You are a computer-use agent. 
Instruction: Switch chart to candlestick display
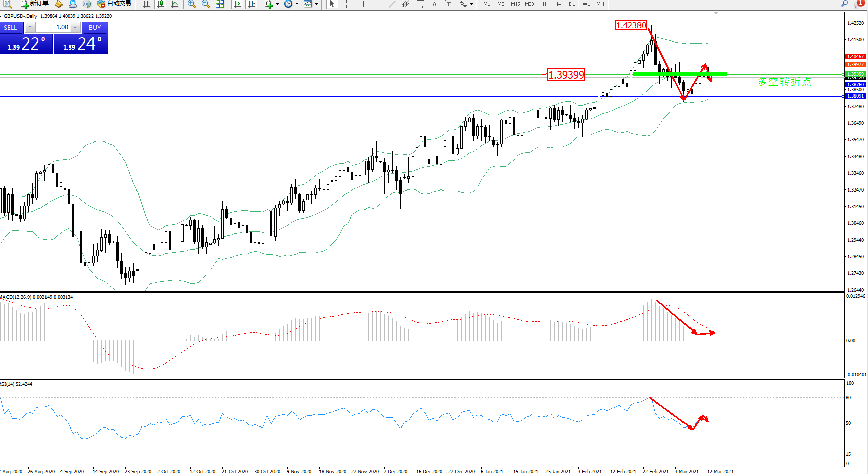click(161, 4)
